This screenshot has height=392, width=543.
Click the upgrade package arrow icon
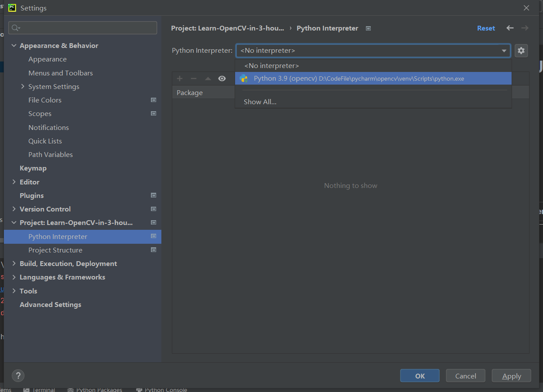click(x=208, y=78)
